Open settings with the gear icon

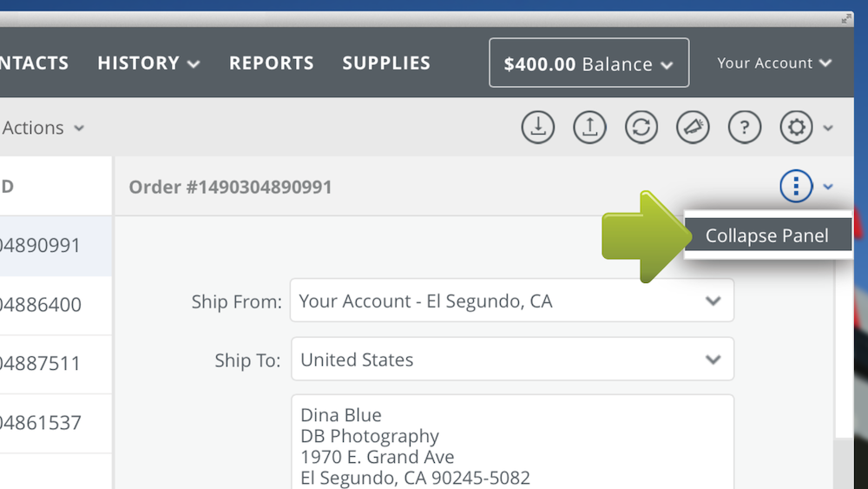[x=796, y=128]
